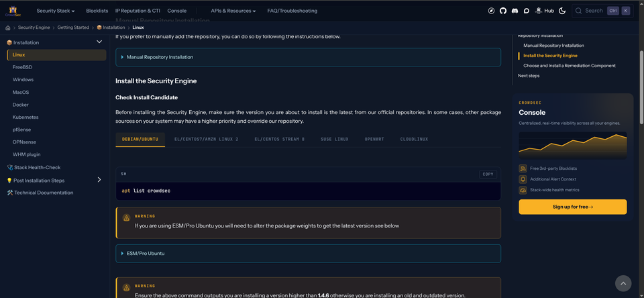Switch to DEBIAN/UBUNTU tab
644x298 pixels.
[x=140, y=140]
